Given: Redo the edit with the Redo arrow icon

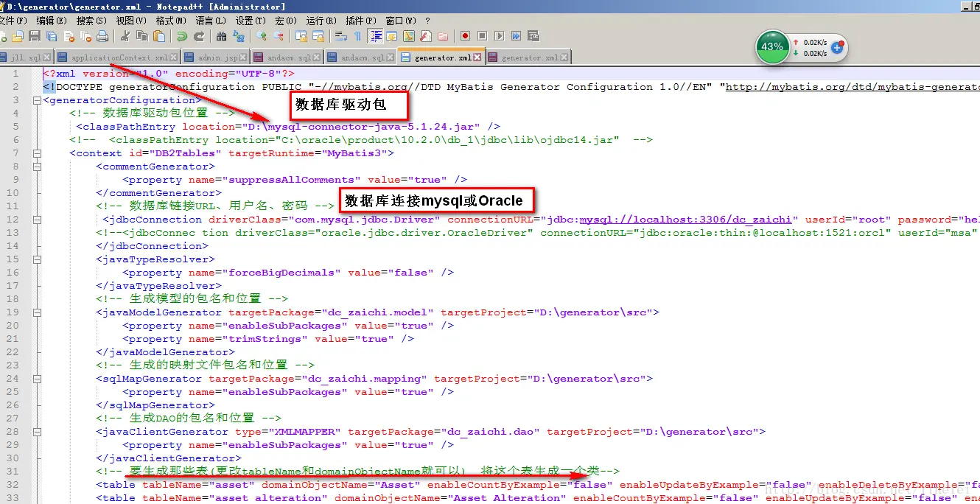Looking at the screenshot, I should coord(199,35).
